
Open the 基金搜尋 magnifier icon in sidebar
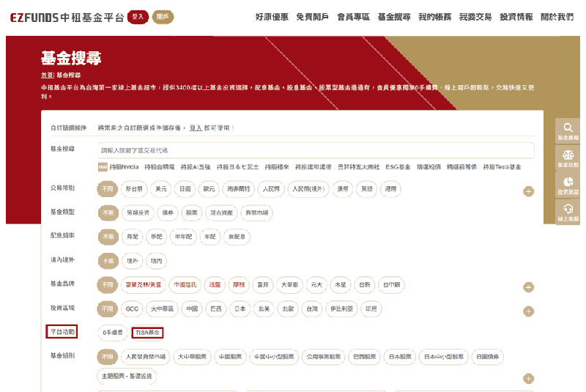coord(568,129)
